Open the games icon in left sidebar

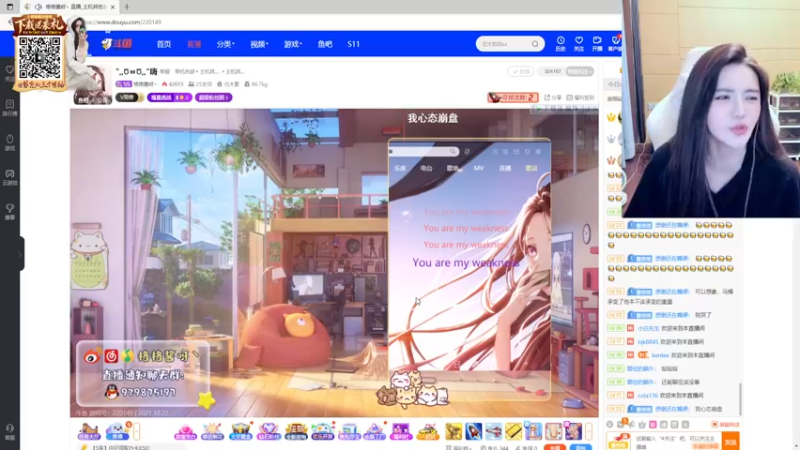click(10, 142)
